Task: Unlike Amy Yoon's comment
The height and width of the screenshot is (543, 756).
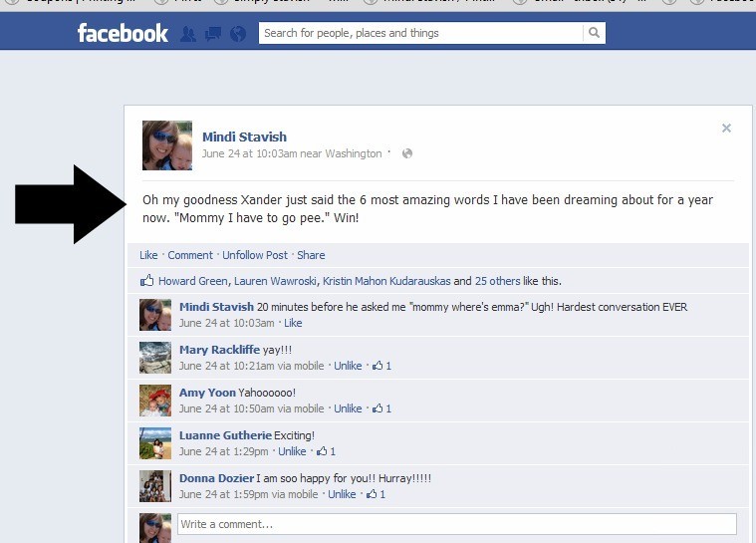Action: (348, 408)
